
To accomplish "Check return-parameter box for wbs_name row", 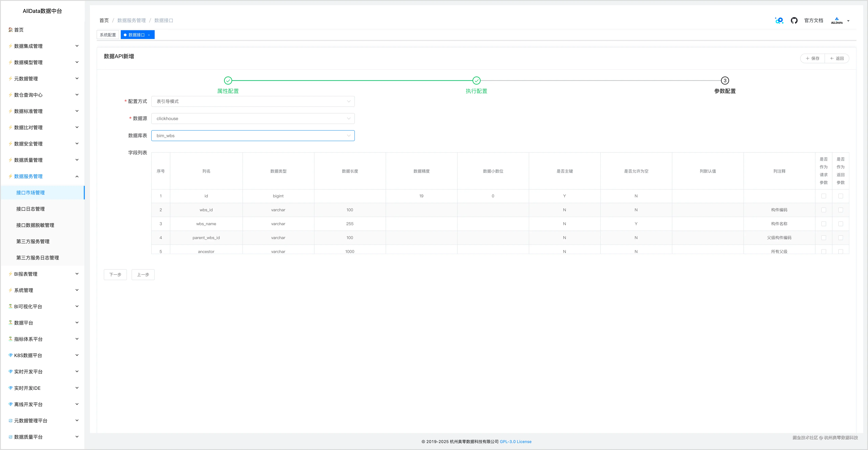I will click(840, 224).
